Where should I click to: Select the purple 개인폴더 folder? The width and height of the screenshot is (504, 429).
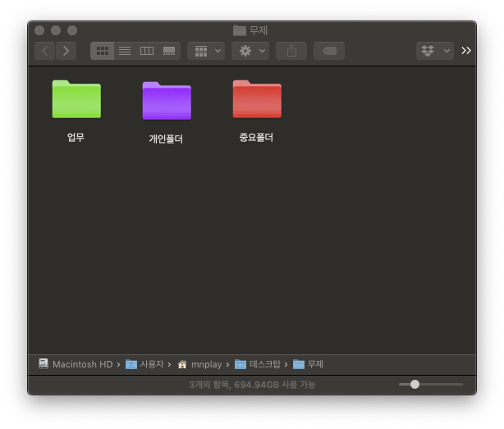[x=167, y=101]
